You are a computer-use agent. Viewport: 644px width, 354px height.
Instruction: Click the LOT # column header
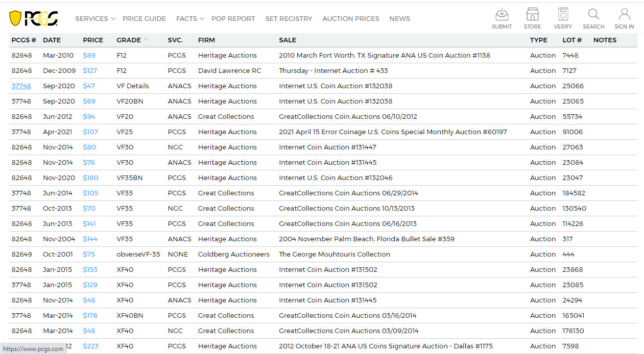click(x=572, y=40)
